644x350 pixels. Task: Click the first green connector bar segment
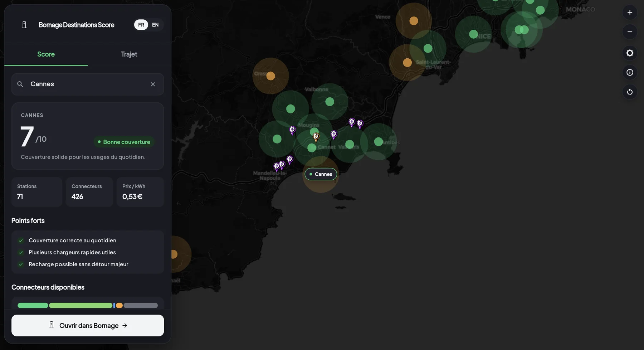(33, 305)
